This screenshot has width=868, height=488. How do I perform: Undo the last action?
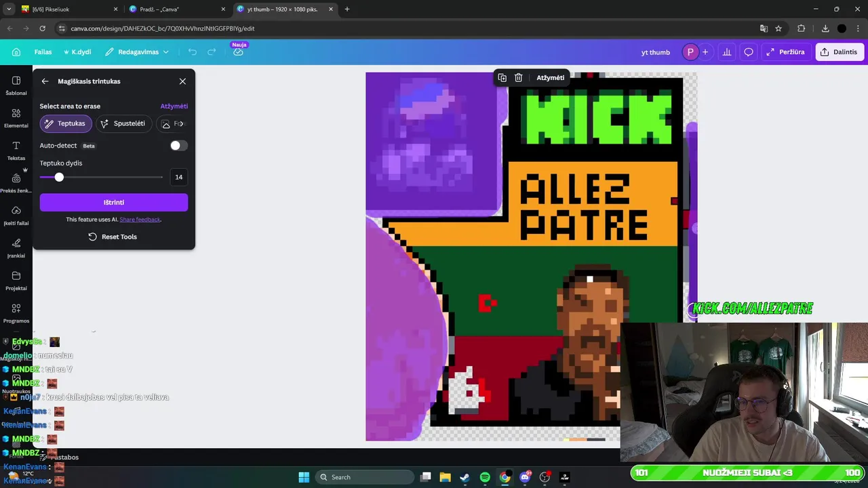pyautogui.click(x=193, y=52)
